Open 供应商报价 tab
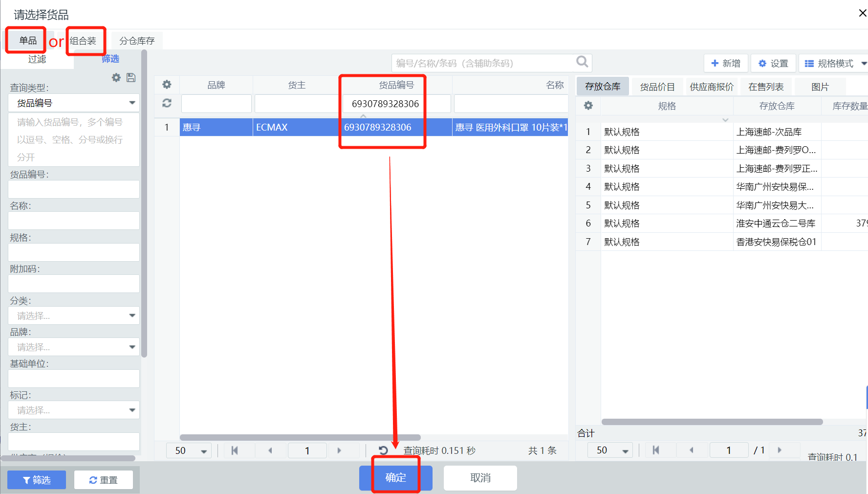 [x=712, y=87]
